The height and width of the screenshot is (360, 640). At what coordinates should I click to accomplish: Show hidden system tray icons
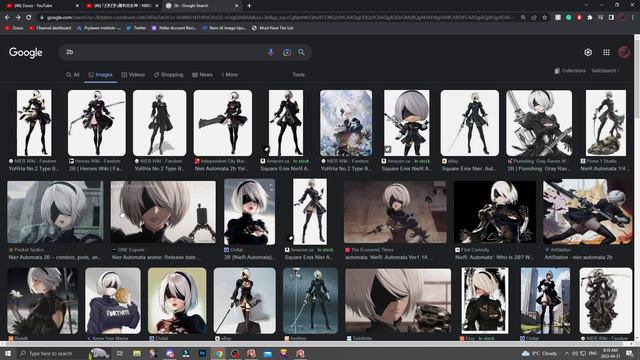[567, 353]
